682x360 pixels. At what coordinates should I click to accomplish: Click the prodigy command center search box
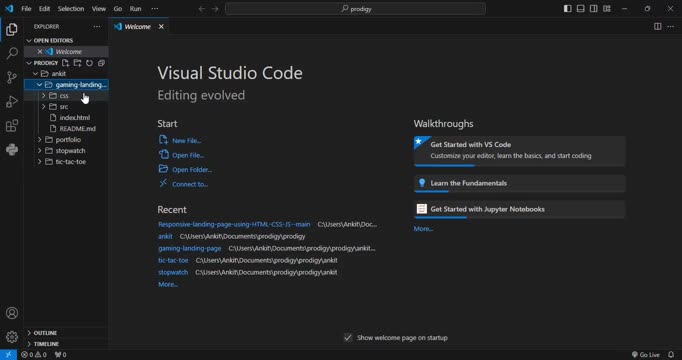click(x=355, y=9)
